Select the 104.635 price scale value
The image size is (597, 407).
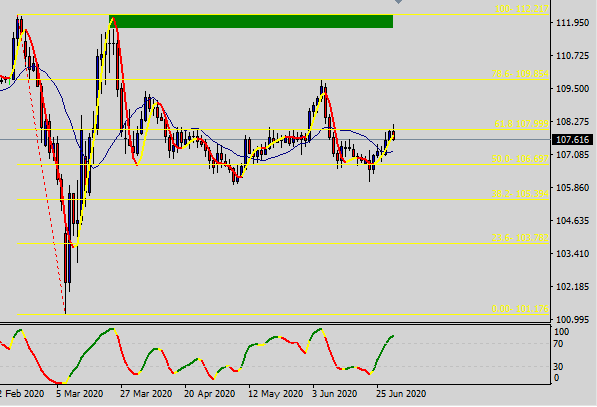click(x=572, y=221)
